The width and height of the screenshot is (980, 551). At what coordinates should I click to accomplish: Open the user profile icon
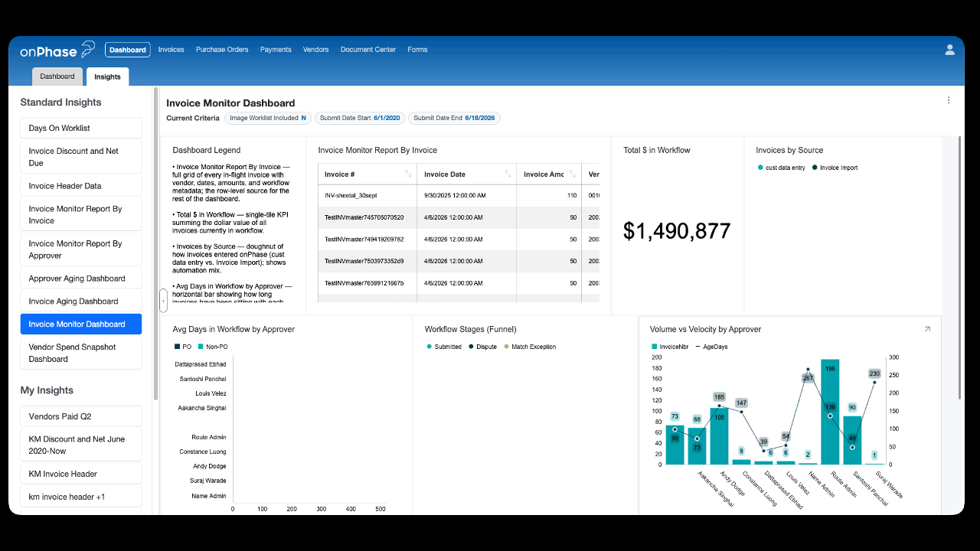coord(949,50)
